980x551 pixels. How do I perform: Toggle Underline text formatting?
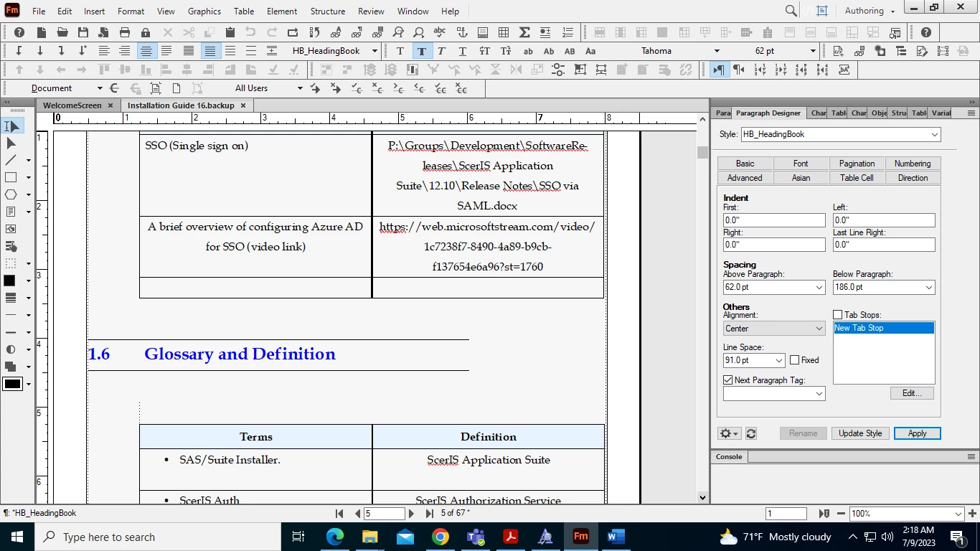pyautogui.click(x=462, y=51)
